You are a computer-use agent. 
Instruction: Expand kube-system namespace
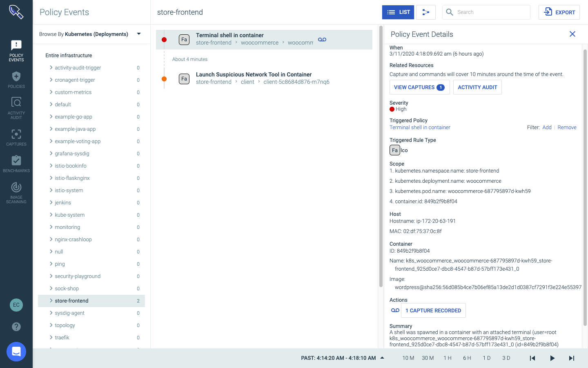(x=51, y=215)
